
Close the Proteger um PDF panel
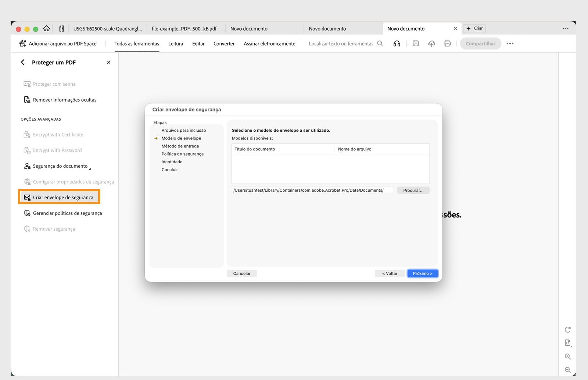tap(108, 62)
